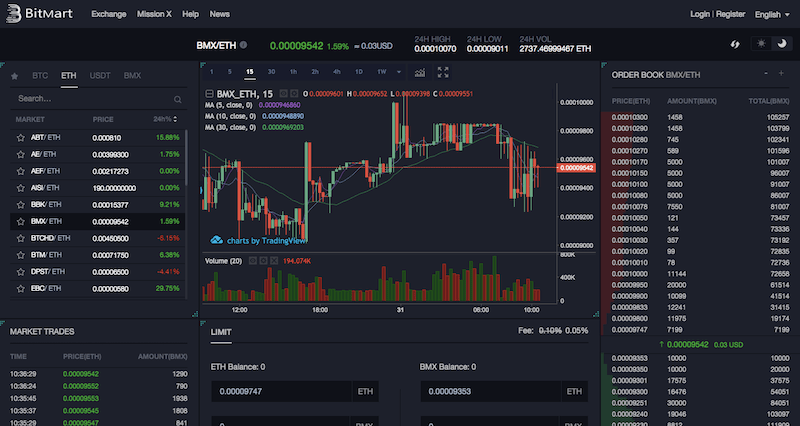Open the Help menu

(x=190, y=14)
